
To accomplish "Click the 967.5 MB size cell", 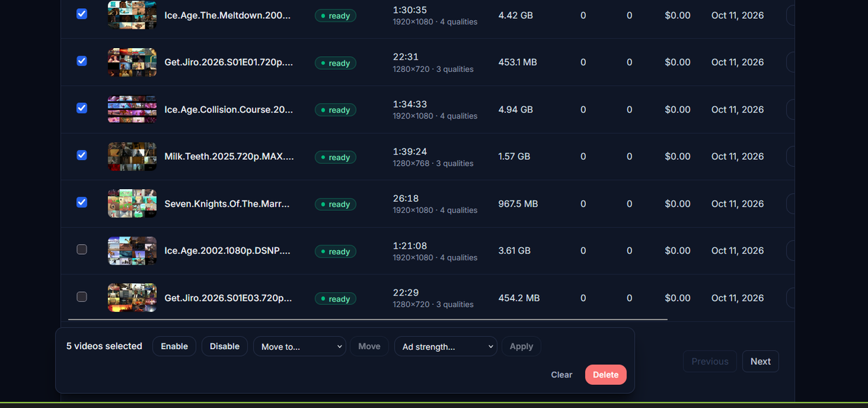I will coord(518,203).
